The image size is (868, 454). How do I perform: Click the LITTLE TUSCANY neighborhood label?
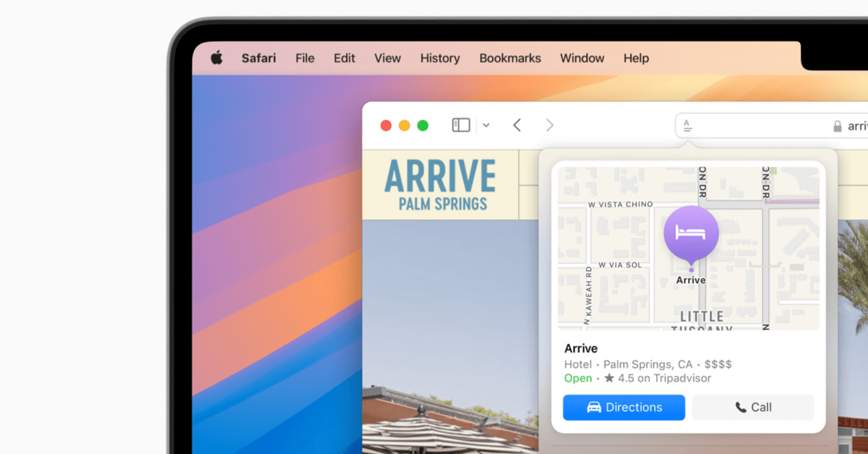[x=702, y=321]
